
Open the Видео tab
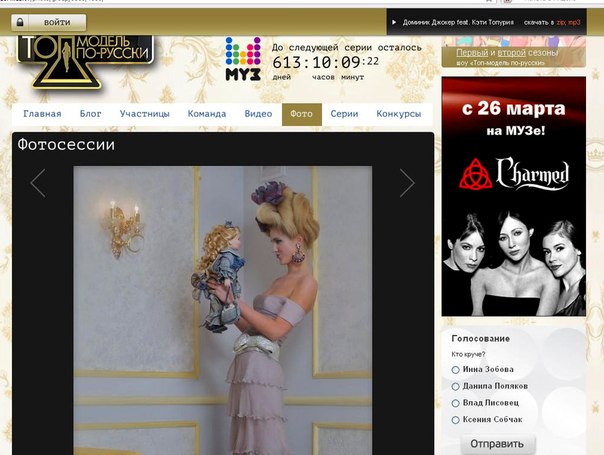pyautogui.click(x=258, y=114)
